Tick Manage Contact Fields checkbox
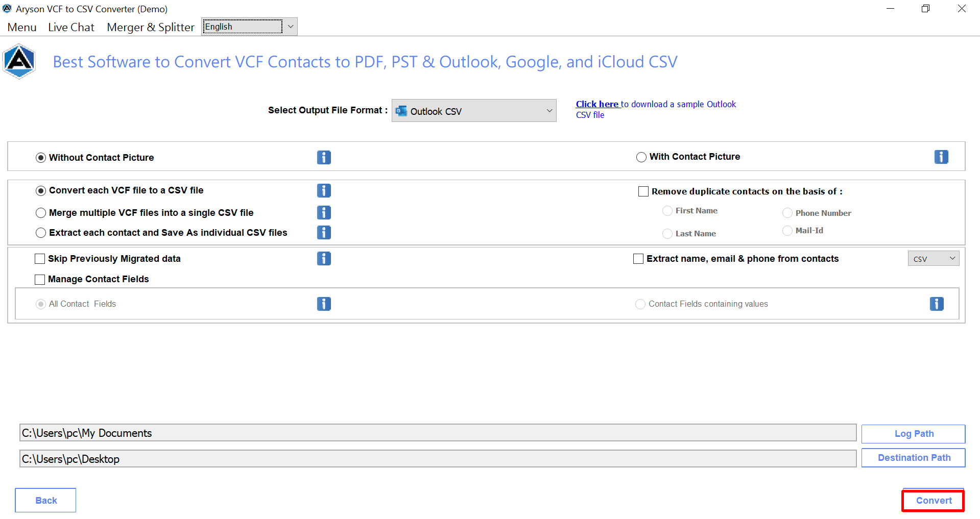 click(x=40, y=279)
